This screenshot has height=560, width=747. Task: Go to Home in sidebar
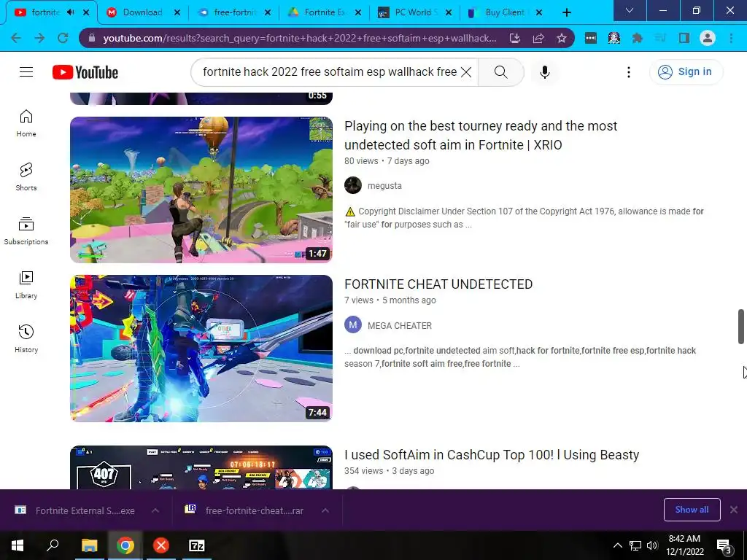[x=26, y=123]
